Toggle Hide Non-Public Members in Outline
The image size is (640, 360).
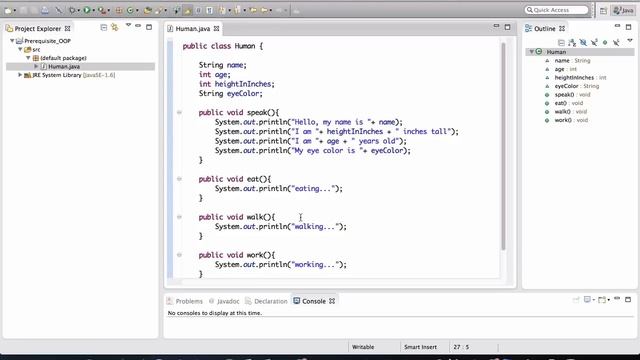[x=605, y=42]
